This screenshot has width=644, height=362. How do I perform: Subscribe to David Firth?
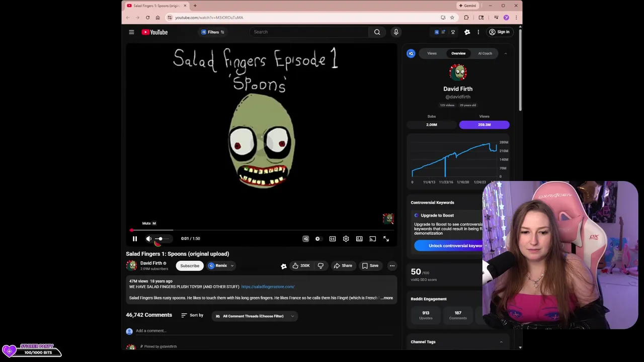[x=190, y=265]
